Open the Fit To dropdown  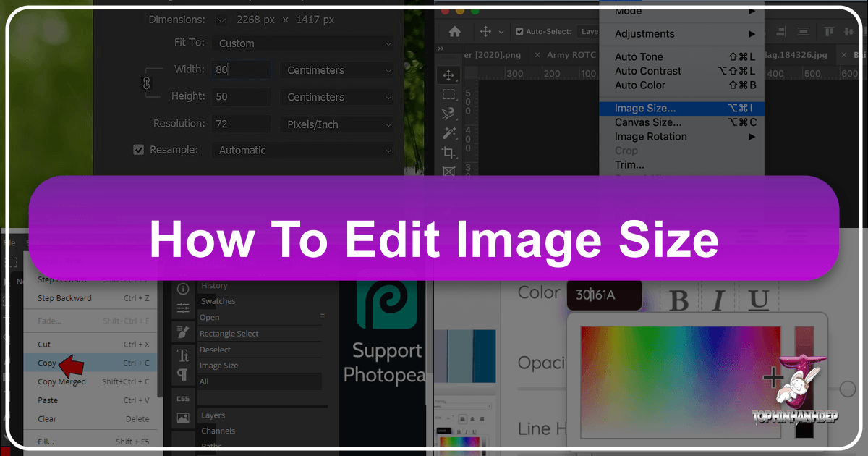tap(302, 43)
